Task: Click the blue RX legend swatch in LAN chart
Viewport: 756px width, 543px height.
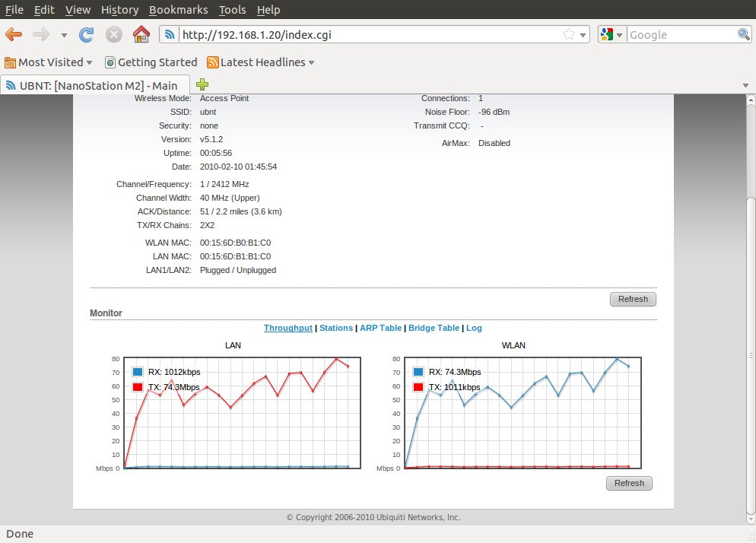Action: click(138, 372)
